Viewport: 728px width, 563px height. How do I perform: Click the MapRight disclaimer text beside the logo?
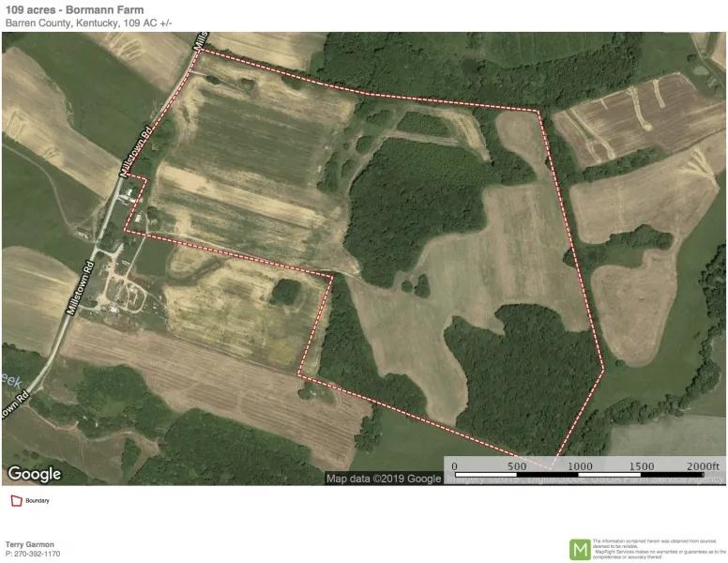(660, 549)
